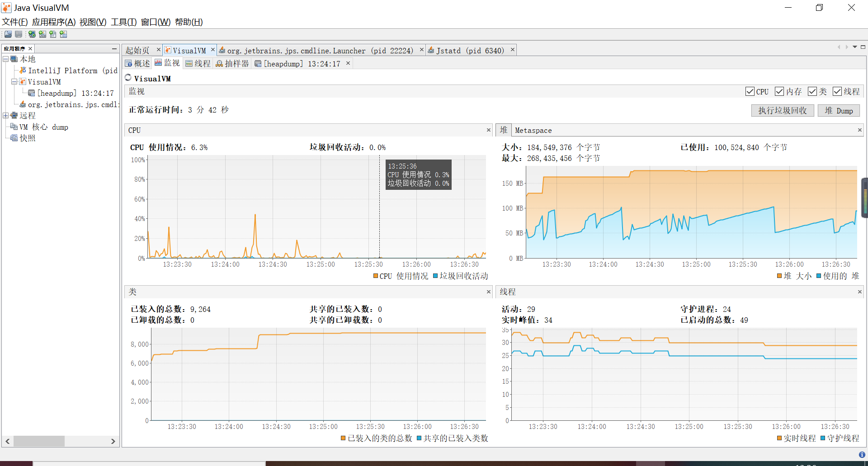Image resolution: width=868 pixels, height=466 pixels.
Task: Select the Jstatd (pid 6340) tab
Action: [470, 51]
